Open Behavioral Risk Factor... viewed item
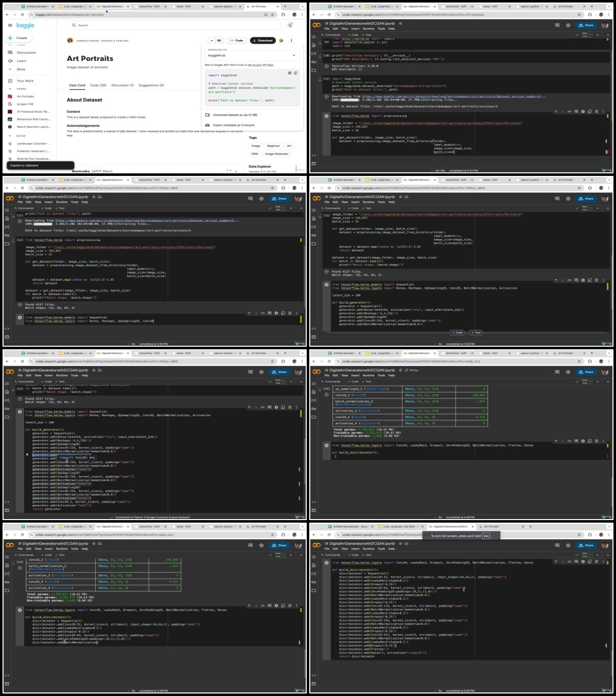The width and height of the screenshot is (616, 696). [x=33, y=119]
